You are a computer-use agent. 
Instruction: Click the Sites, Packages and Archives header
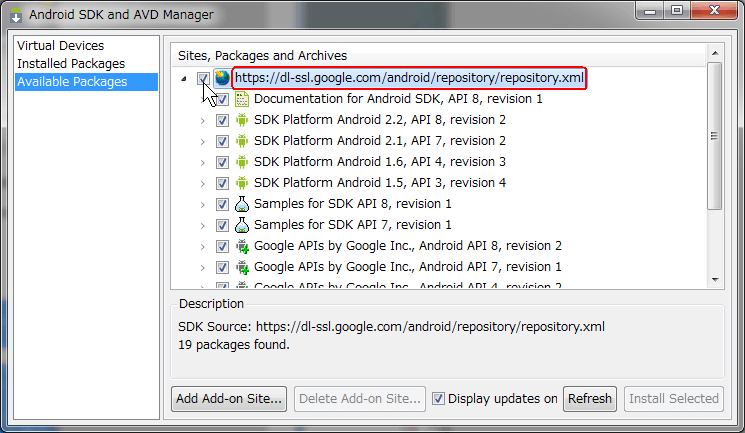point(262,56)
